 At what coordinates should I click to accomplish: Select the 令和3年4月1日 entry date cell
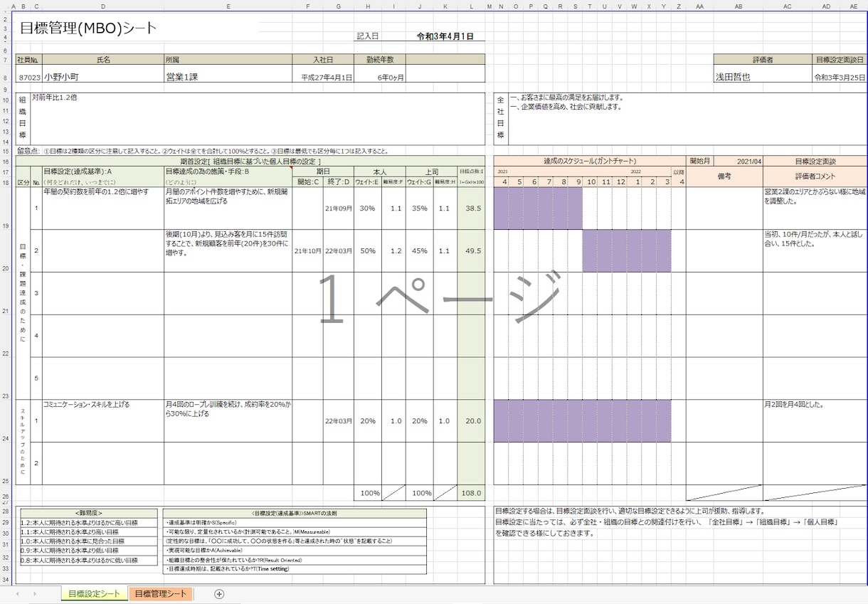coord(445,36)
